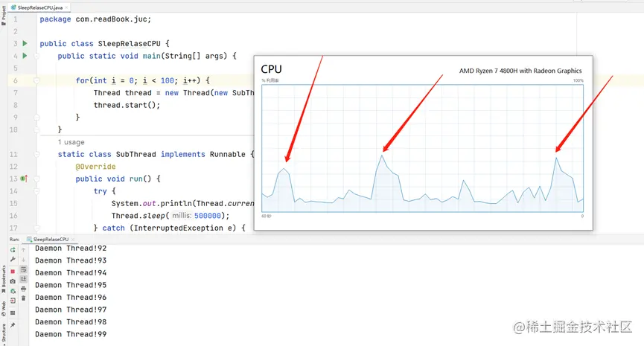Image resolution: width=644 pixels, height=346 pixels.
Task: Click 'package com.readBook.juc;' on line 1
Action: pos(95,19)
